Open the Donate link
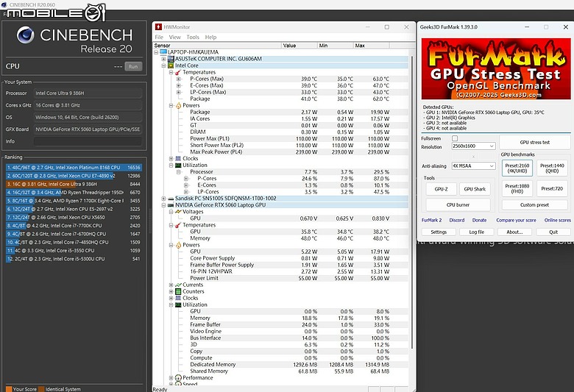 pos(479,220)
